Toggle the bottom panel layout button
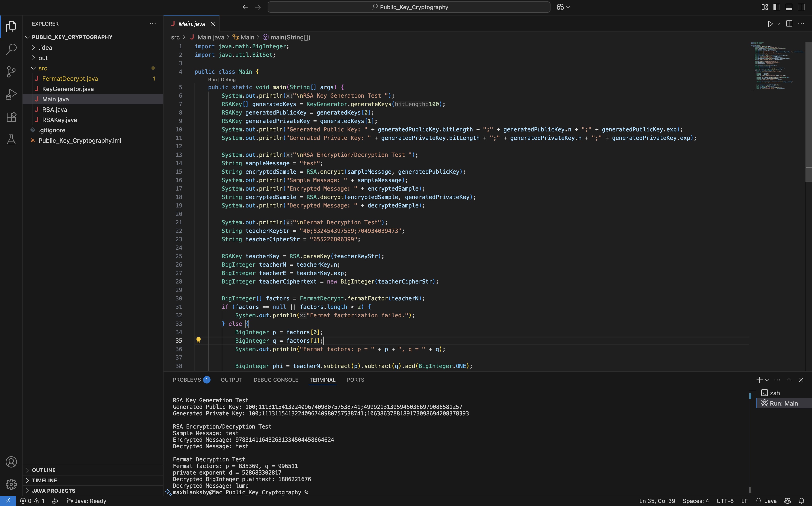This screenshot has width=812, height=506. click(789, 7)
